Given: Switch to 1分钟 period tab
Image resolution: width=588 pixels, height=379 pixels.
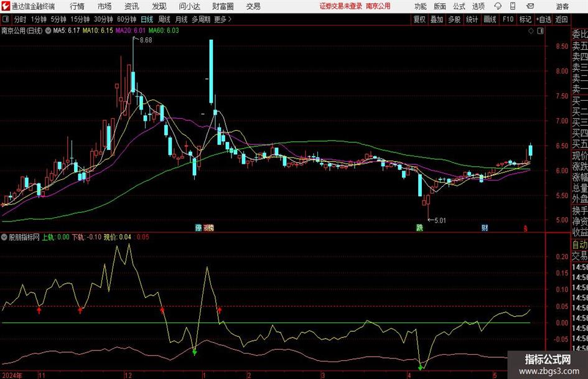Looking at the screenshot, I should tap(38, 19).
